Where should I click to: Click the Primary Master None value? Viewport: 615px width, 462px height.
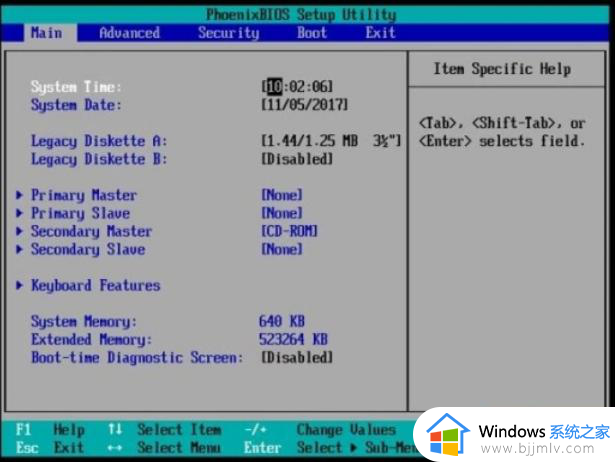(x=282, y=195)
